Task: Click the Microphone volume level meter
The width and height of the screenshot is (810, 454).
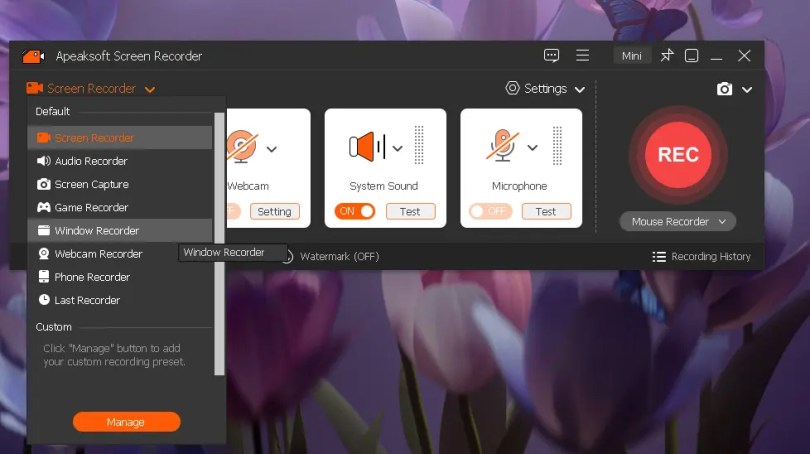Action: 557,146
